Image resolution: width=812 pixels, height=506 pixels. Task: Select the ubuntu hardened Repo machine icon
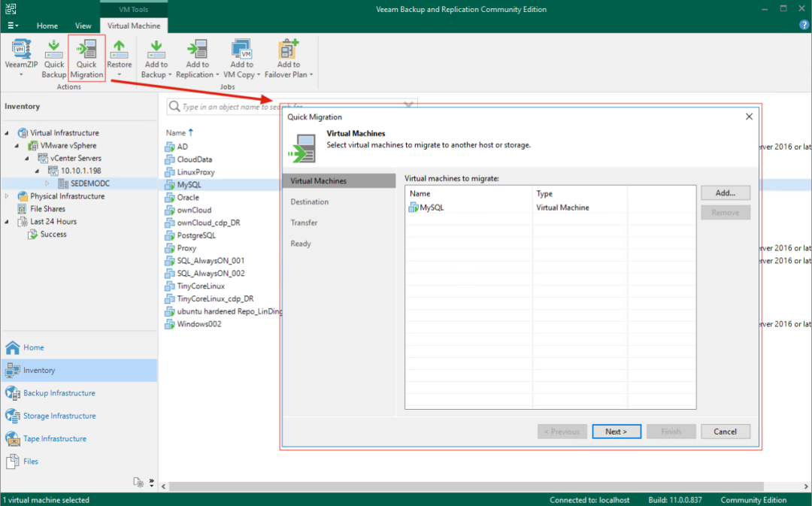[169, 311]
